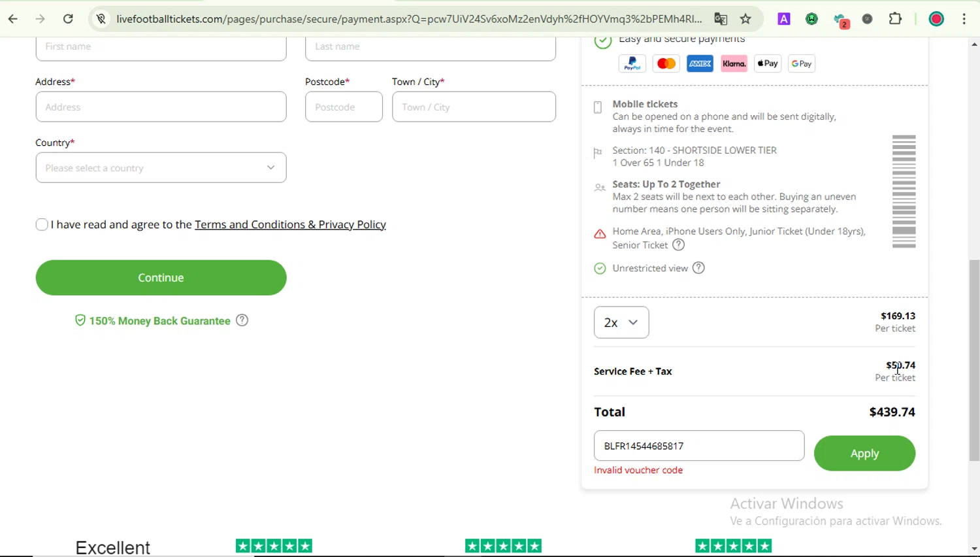Edit the voucher code BLFR14544685817
Image resolution: width=980 pixels, height=557 pixels.
(x=699, y=446)
